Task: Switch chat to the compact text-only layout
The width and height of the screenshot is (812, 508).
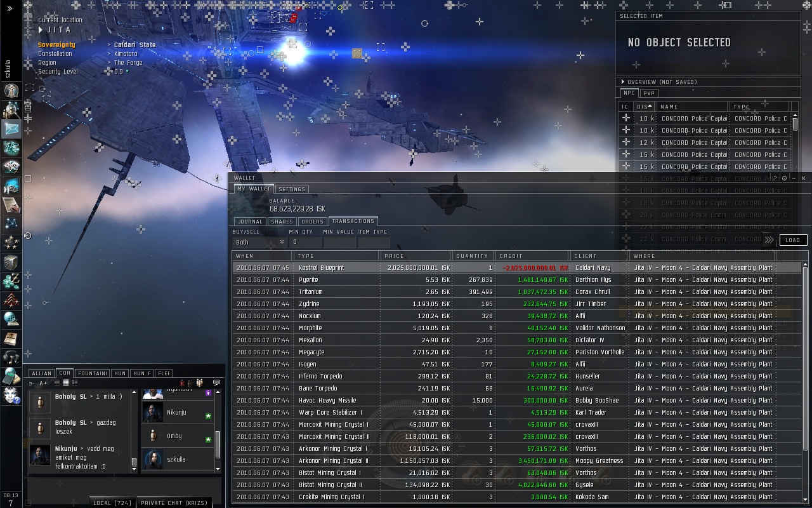Action: point(56,384)
